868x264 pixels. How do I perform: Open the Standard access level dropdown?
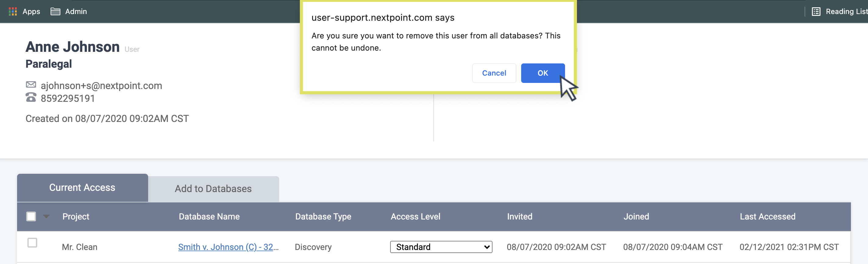coord(441,247)
